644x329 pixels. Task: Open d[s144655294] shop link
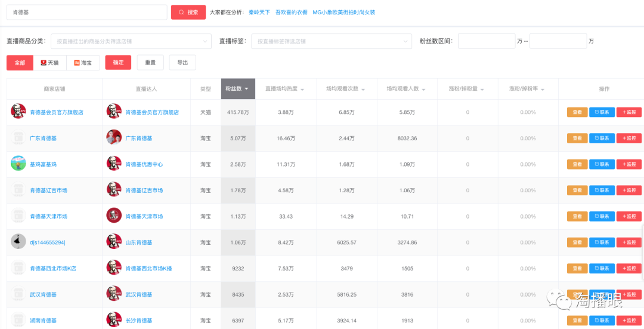(x=47, y=242)
